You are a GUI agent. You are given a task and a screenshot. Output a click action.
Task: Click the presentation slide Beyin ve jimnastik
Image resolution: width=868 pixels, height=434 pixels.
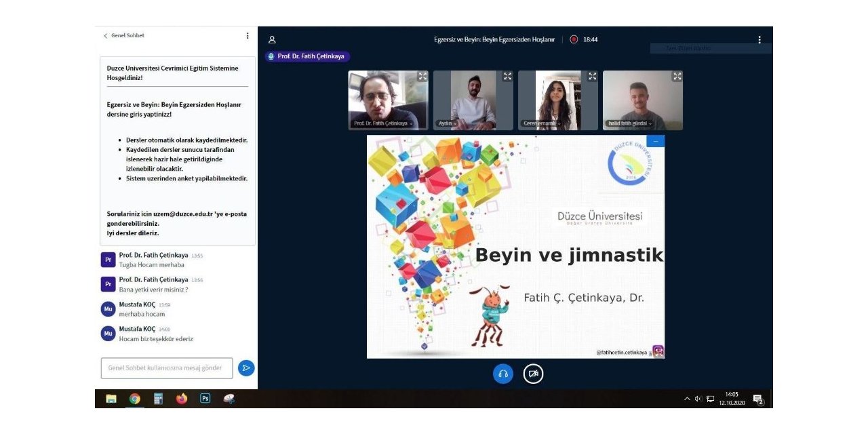point(515,247)
